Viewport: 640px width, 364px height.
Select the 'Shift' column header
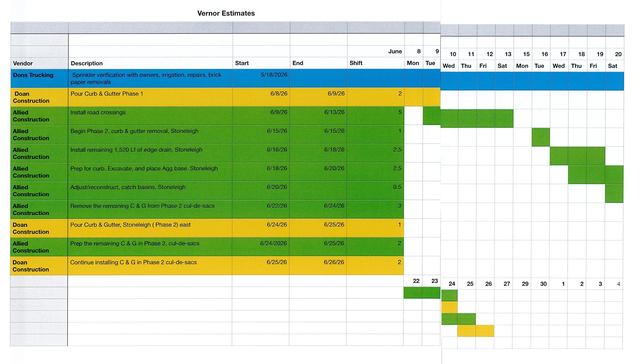356,63
